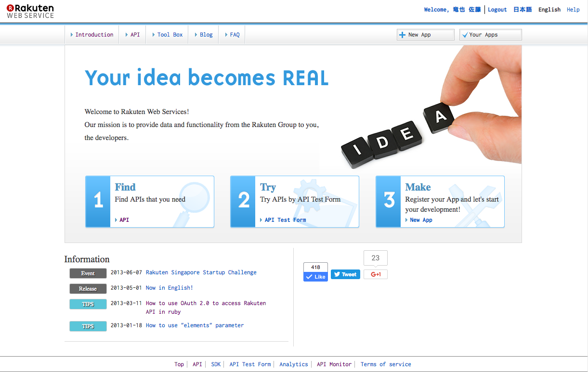Click the Google +1 button

coord(376,274)
